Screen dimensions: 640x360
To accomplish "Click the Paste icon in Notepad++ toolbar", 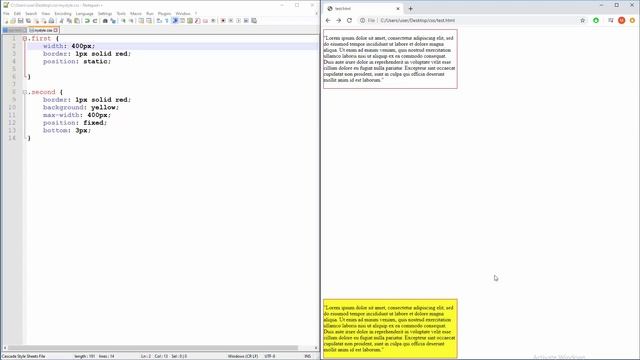I will (x=77, y=21).
